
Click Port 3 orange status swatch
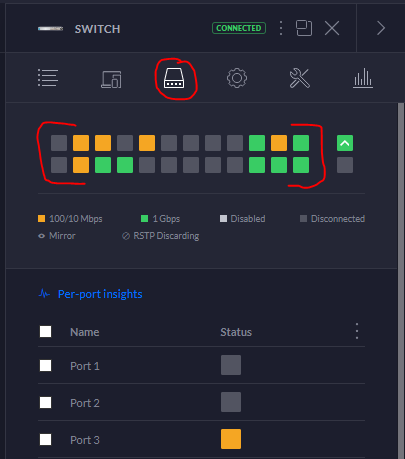pyautogui.click(x=231, y=439)
